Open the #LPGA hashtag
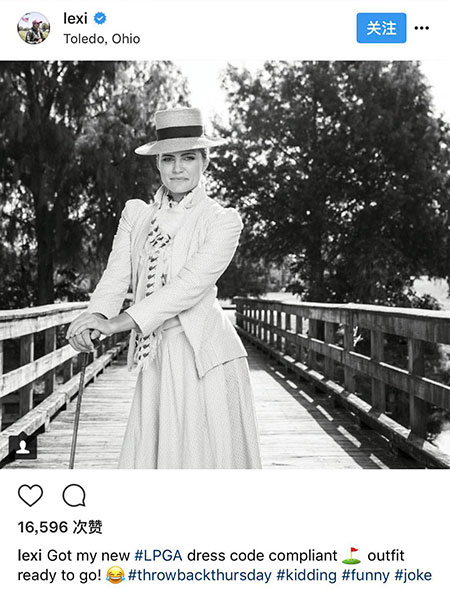 point(158,556)
